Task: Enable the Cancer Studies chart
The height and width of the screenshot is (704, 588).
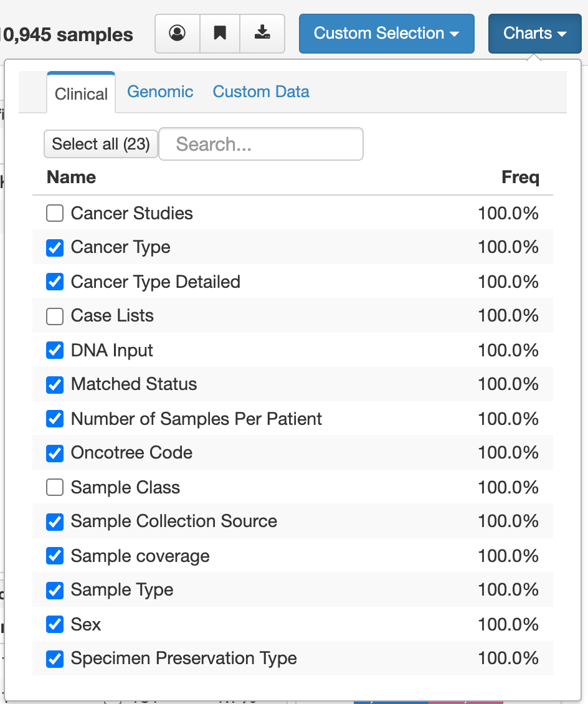Action: tap(54, 213)
